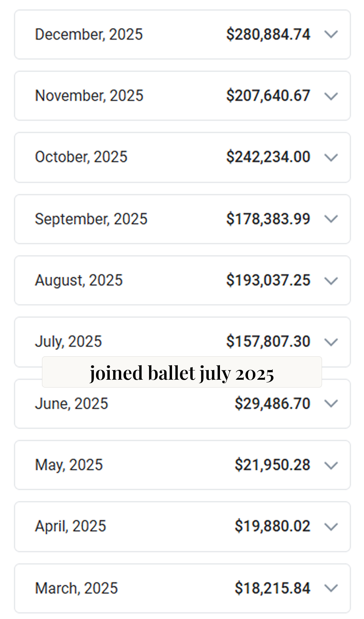Expand the September, 2025 chevron
364x619 pixels.
coord(331,219)
